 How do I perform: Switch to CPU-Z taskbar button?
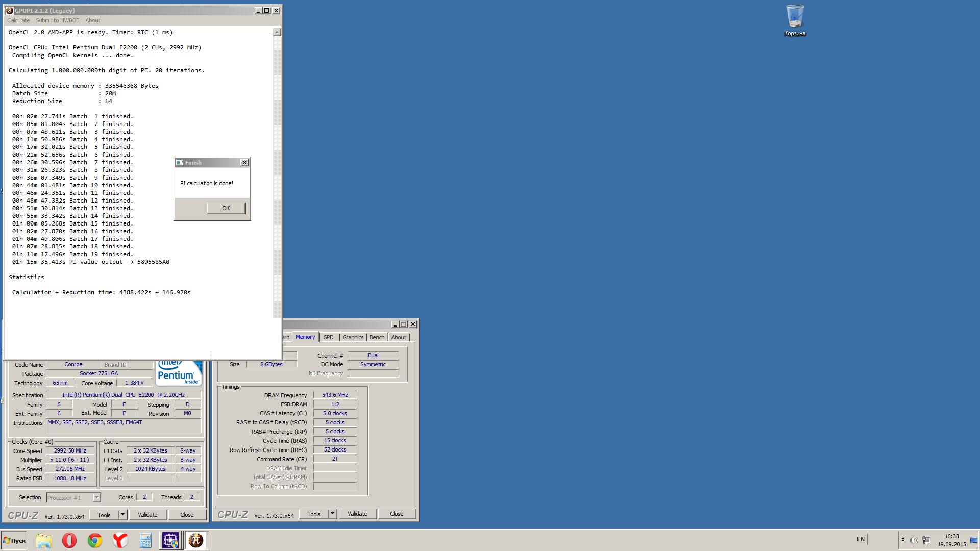tap(170, 540)
